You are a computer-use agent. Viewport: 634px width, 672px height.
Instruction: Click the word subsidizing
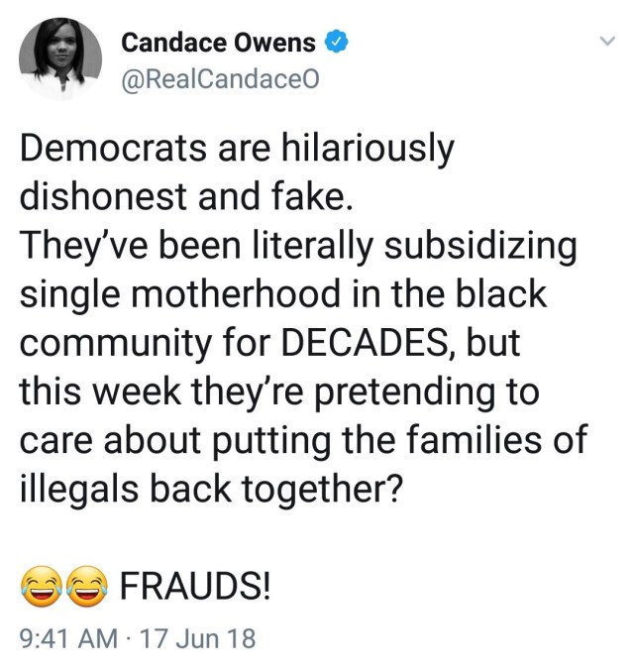pos(480,248)
